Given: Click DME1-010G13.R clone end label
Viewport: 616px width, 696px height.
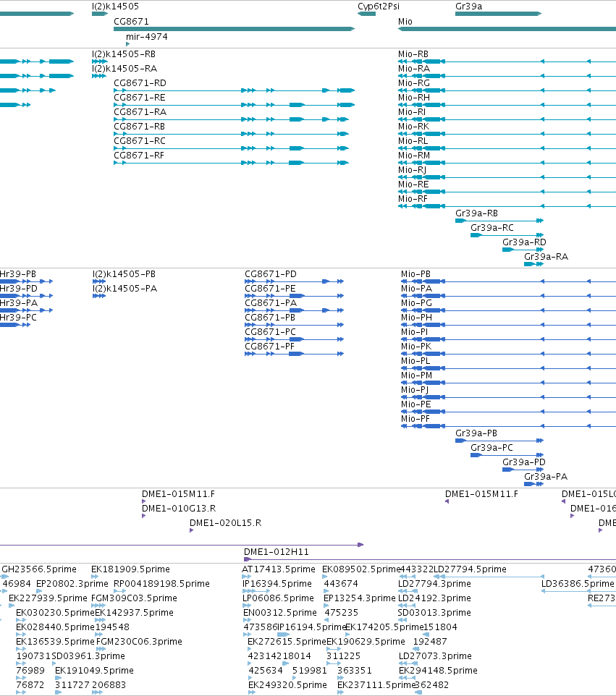Looking at the screenshot, I should pyautogui.click(x=179, y=508).
